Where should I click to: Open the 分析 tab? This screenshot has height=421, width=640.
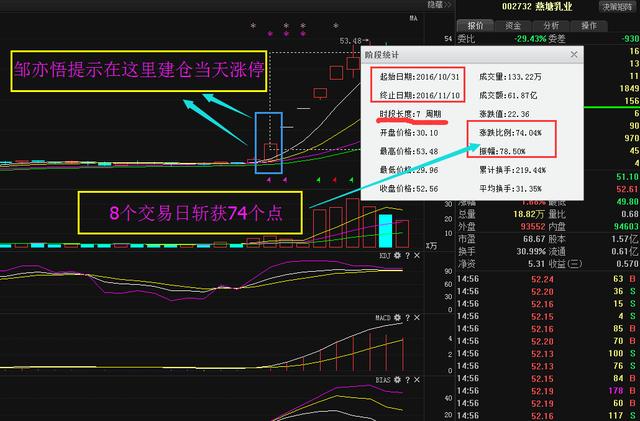(x=550, y=25)
